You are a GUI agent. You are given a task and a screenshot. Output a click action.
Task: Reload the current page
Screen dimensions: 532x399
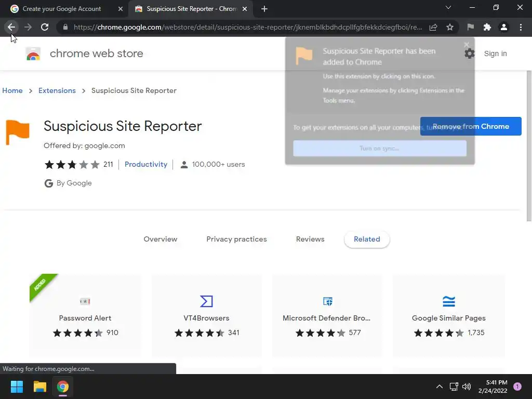(45, 27)
